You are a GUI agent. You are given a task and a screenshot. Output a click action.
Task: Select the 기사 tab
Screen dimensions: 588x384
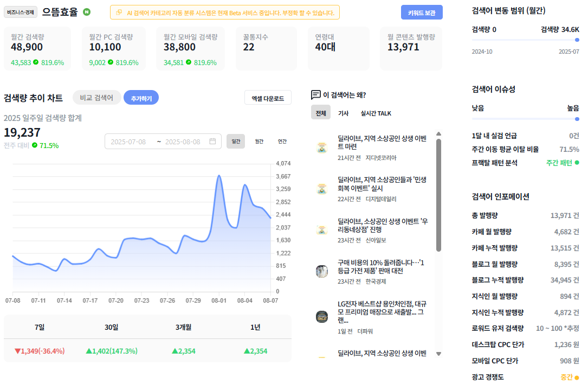pos(343,113)
